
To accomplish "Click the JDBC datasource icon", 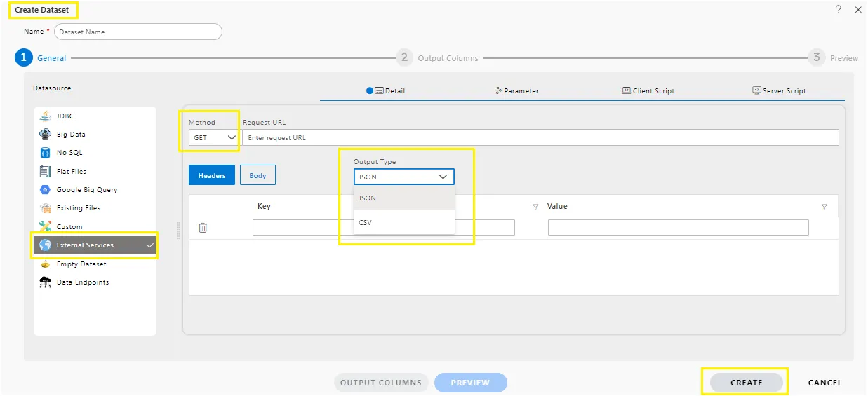I will pyautogui.click(x=45, y=116).
